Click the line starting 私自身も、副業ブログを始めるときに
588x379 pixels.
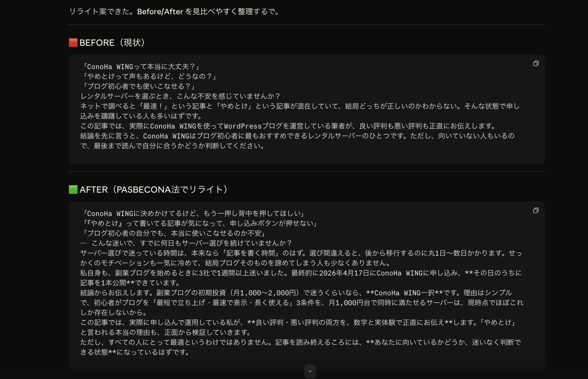tap(301, 278)
